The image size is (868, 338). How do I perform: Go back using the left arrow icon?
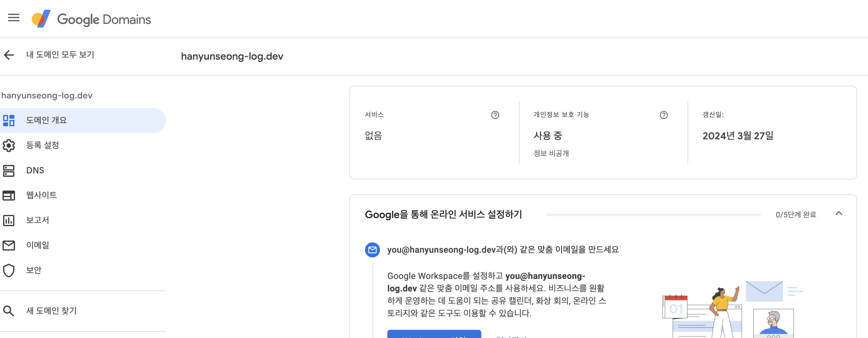point(9,55)
